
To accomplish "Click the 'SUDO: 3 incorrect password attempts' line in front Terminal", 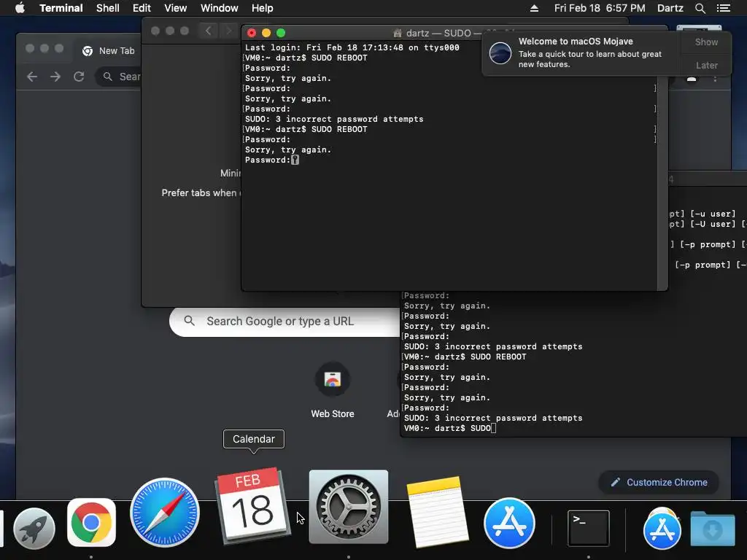I will click(x=334, y=119).
